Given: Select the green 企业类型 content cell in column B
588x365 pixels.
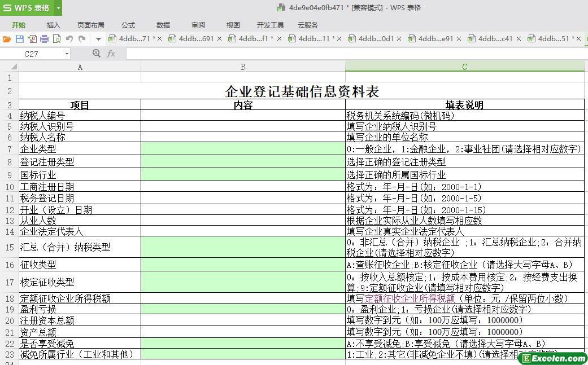Looking at the screenshot, I should coord(243,149).
